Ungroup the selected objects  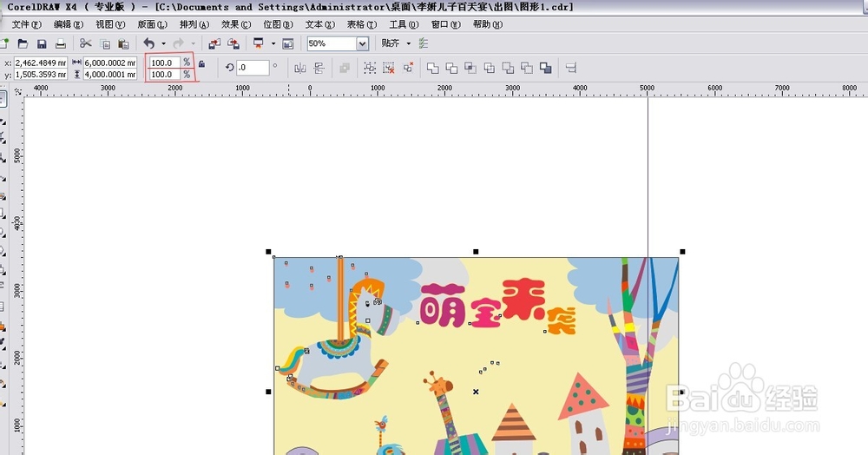click(x=389, y=68)
